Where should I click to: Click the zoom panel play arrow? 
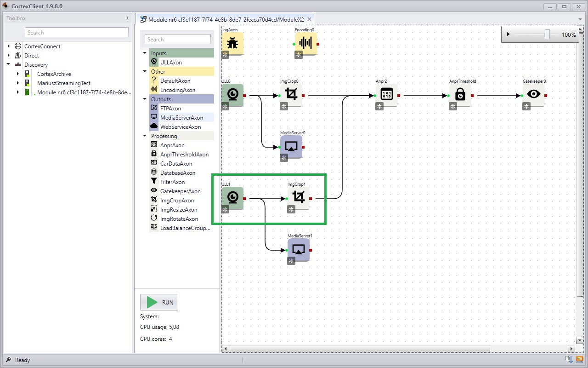point(508,34)
